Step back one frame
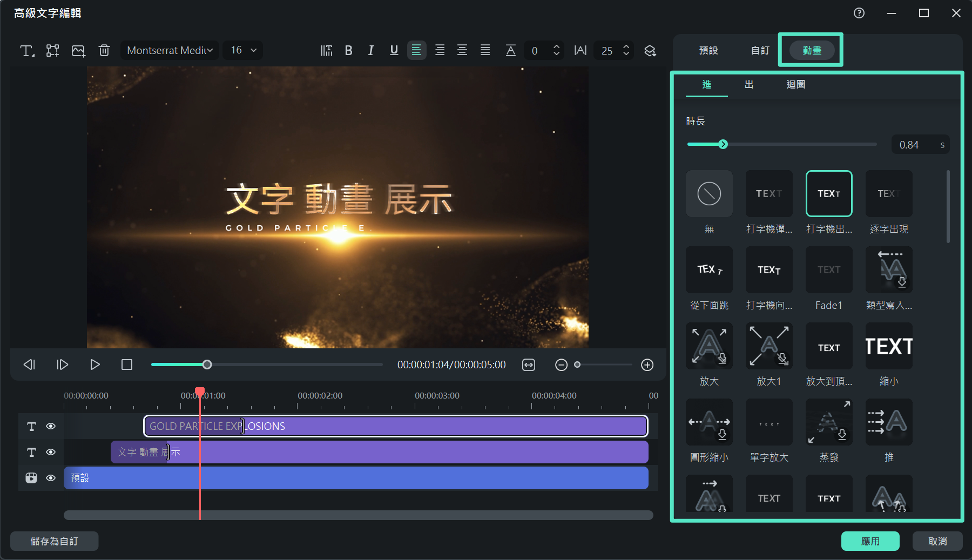The height and width of the screenshot is (560, 972). click(29, 365)
